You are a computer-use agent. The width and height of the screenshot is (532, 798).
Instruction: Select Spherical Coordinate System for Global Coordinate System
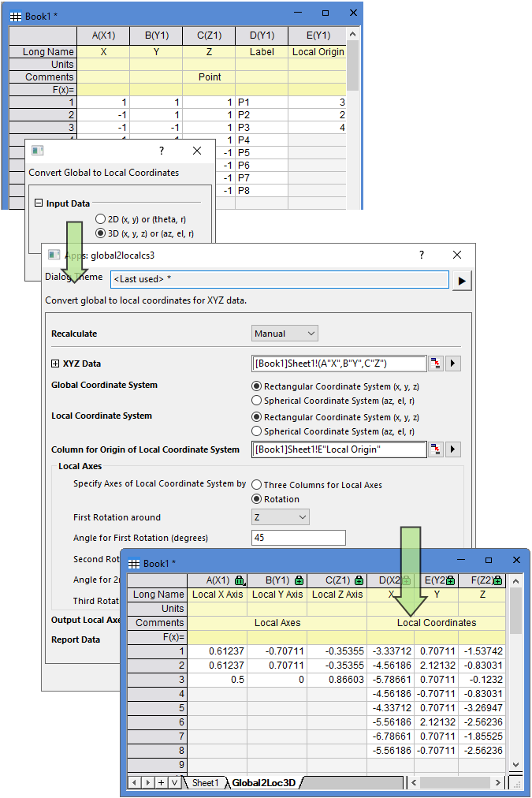pos(256,401)
